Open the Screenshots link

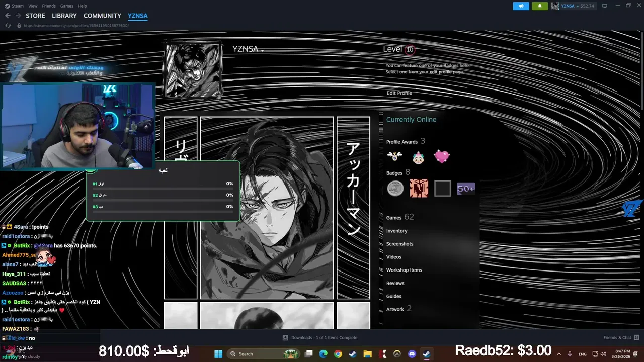[x=399, y=244]
